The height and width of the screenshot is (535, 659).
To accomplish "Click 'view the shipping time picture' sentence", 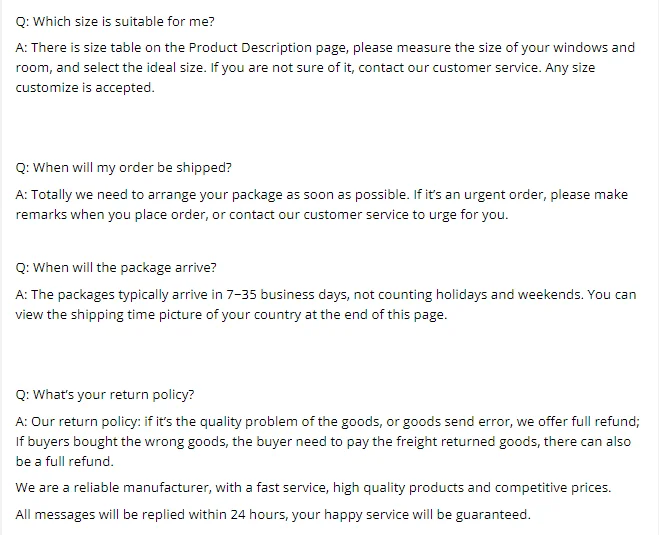I will point(109,315).
